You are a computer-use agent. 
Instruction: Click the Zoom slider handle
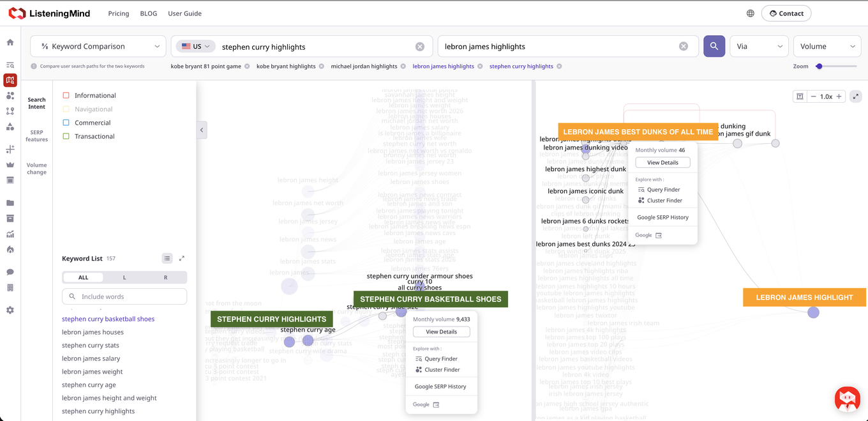click(x=819, y=66)
